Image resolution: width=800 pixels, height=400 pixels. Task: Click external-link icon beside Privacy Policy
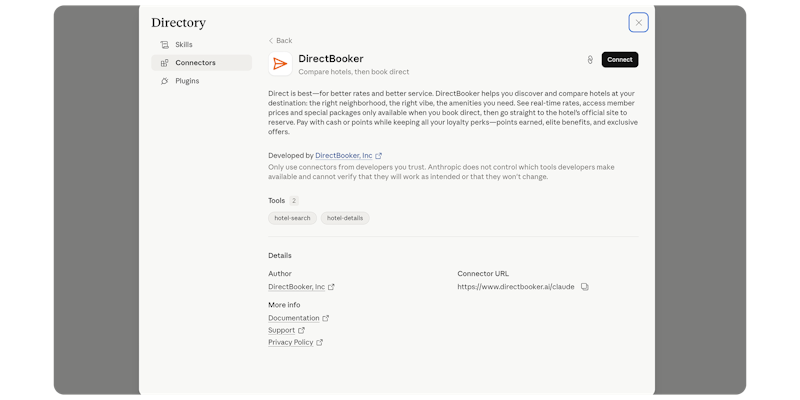point(319,342)
